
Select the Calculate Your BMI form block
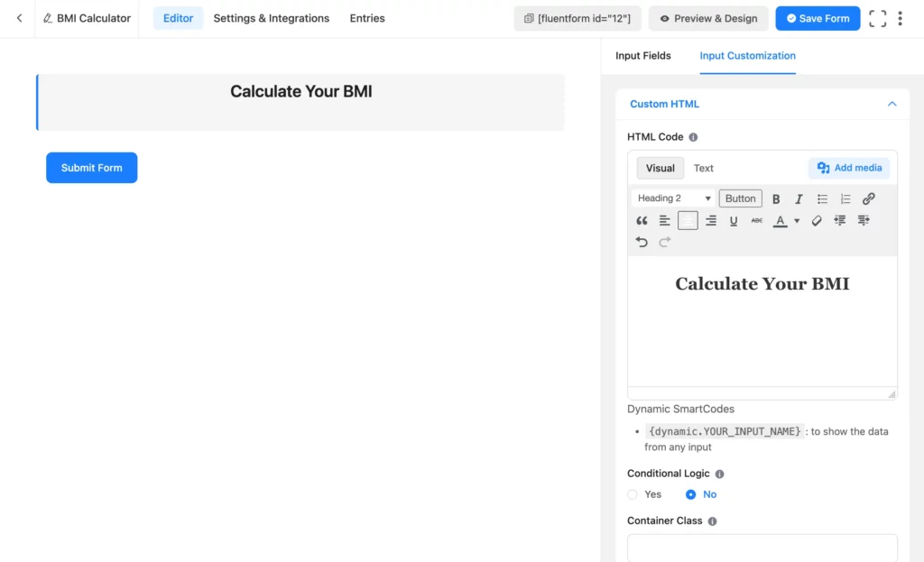coord(300,103)
